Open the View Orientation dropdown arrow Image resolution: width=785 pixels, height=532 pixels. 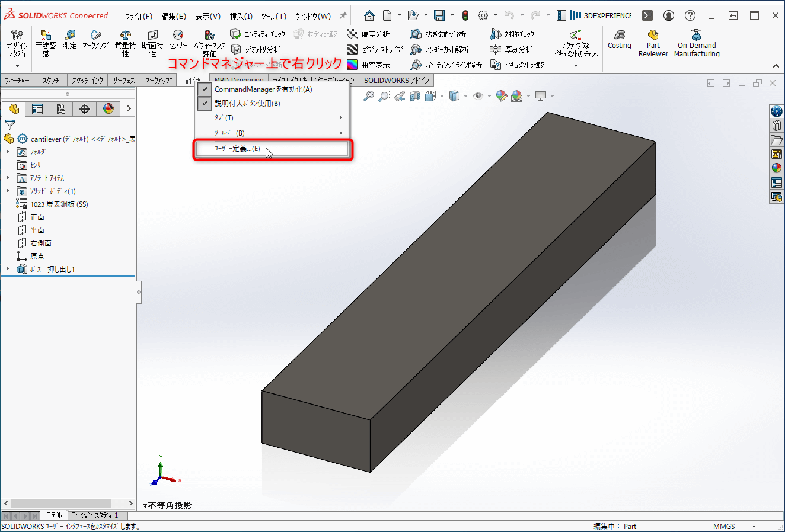tap(465, 95)
